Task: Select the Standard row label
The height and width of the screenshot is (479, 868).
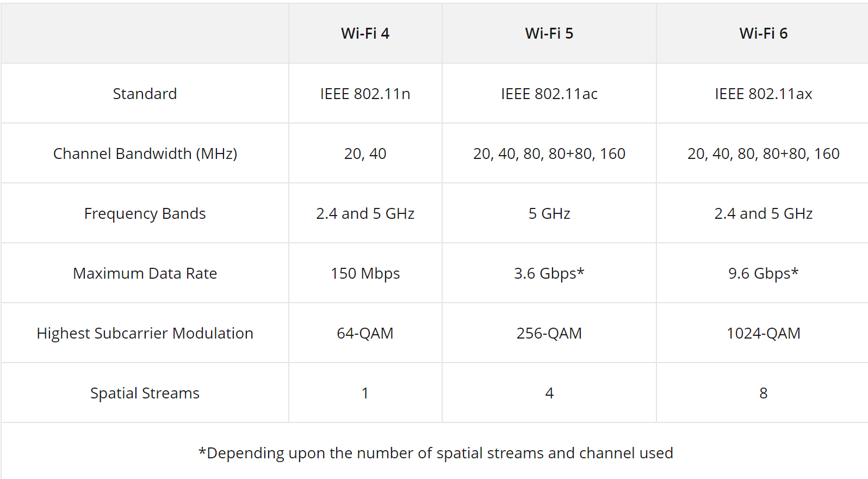Action: click(145, 94)
